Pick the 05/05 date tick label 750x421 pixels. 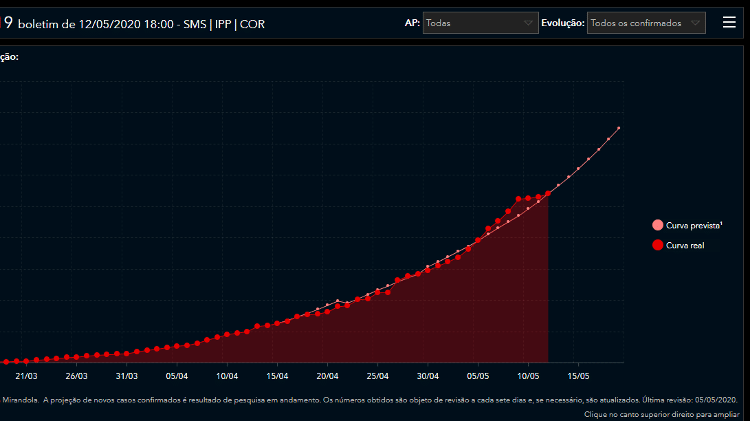coord(478,377)
